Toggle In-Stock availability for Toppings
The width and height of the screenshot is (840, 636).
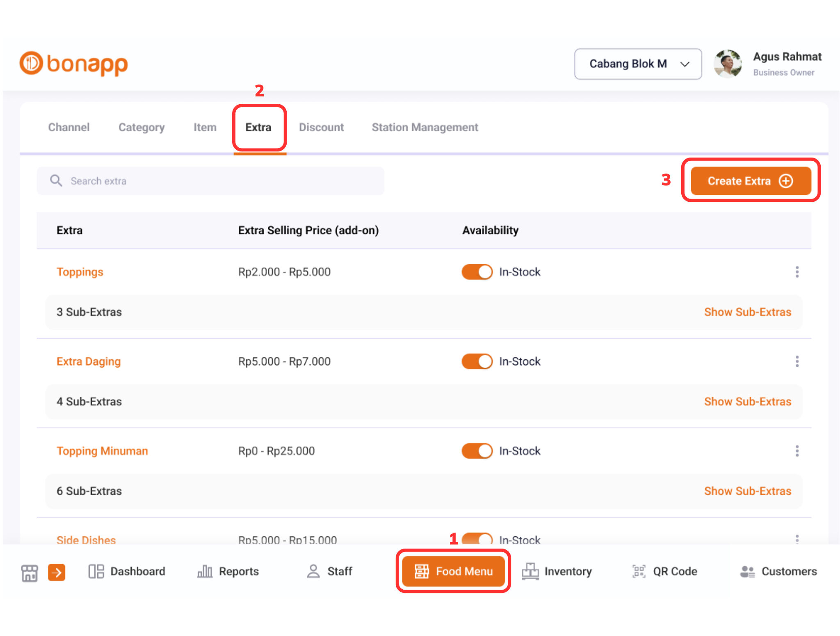pos(476,272)
